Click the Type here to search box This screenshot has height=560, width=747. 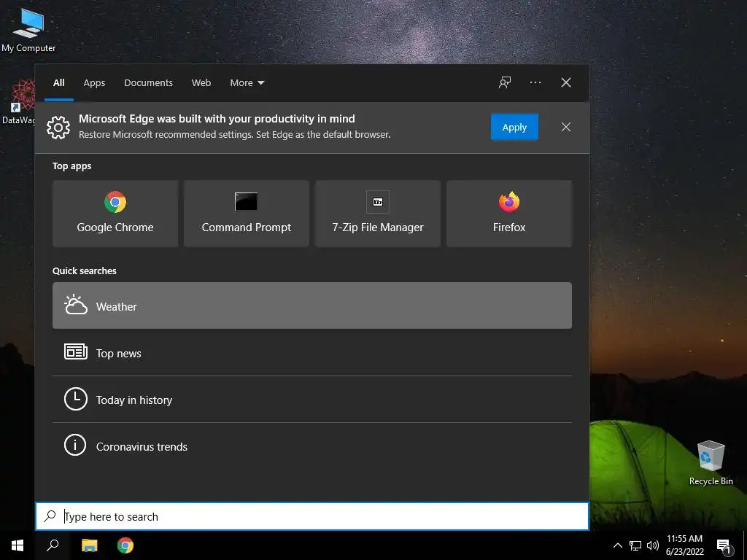(312, 516)
